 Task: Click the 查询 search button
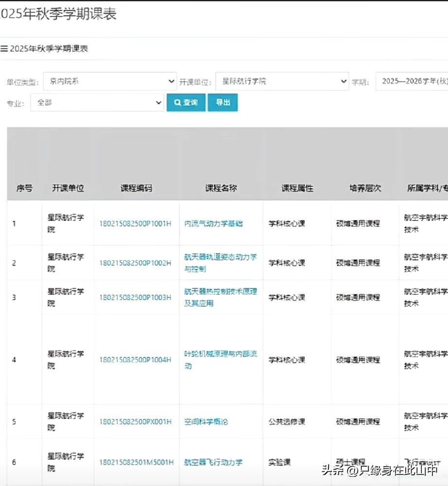186,102
